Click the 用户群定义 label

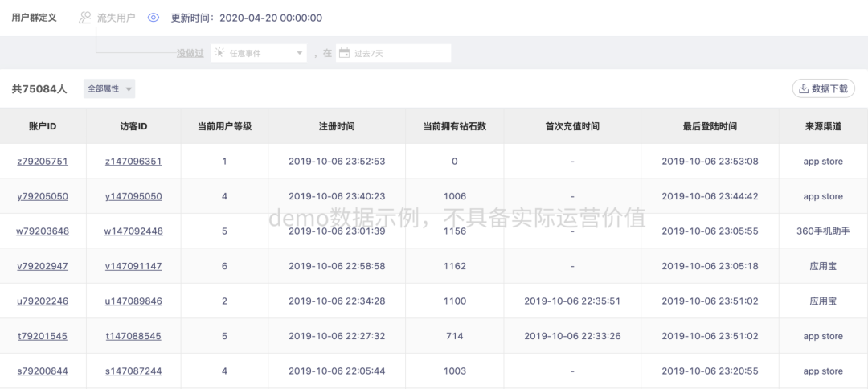coord(34,18)
